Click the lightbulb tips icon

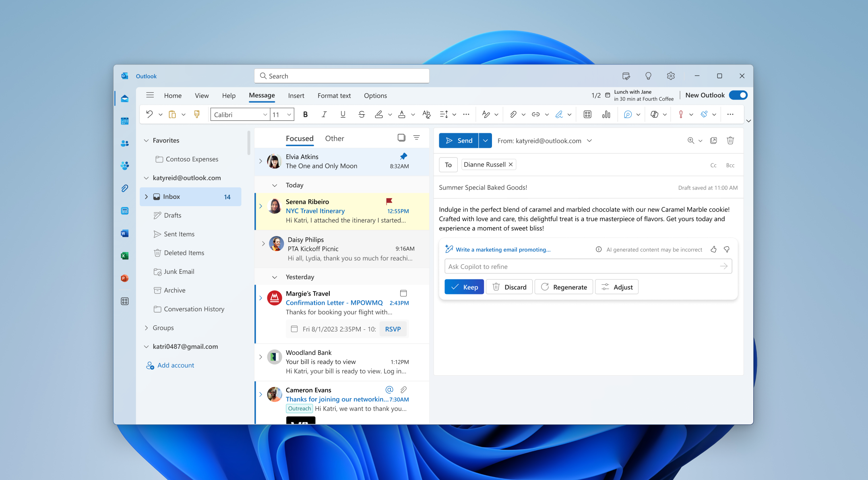648,76
